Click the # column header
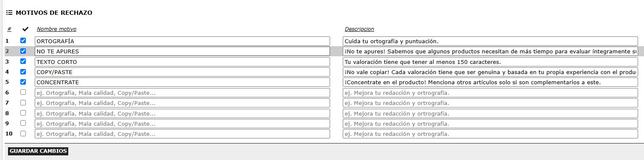The image size is (644, 160). pos(9,29)
